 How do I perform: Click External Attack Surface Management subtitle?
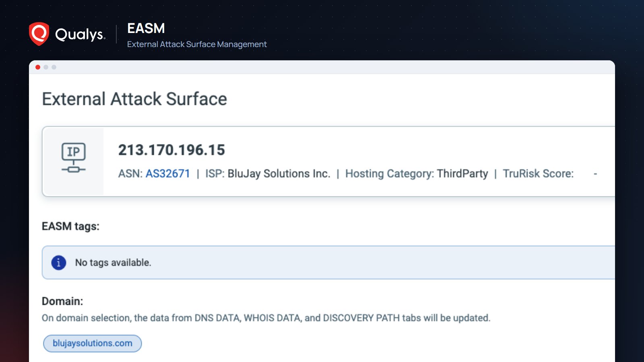coord(197,44)
